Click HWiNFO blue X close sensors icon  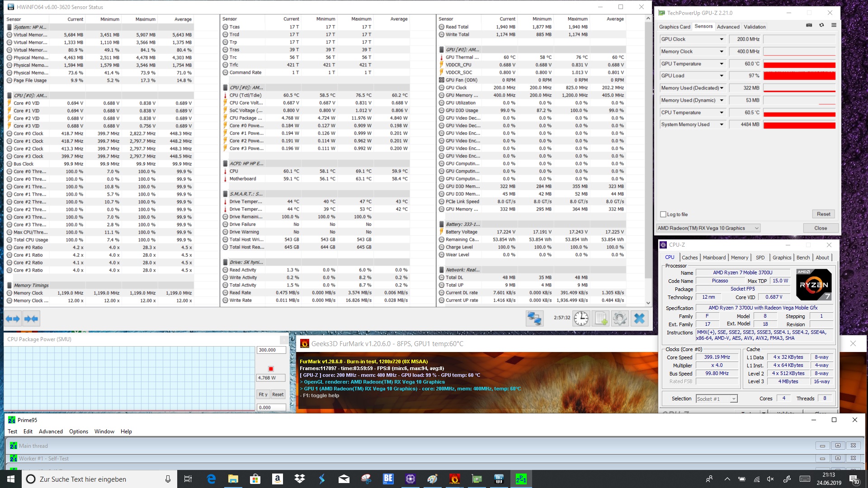[x=639, y=319]
